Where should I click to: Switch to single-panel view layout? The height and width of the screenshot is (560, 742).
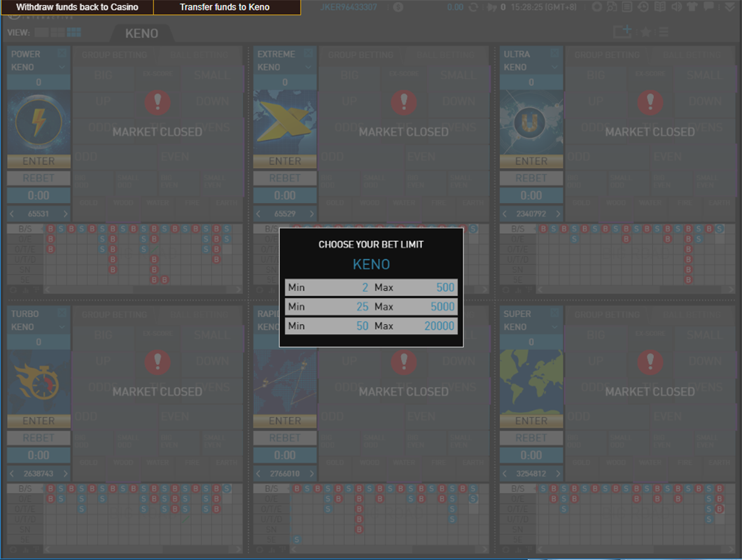(x=41, y=32)
